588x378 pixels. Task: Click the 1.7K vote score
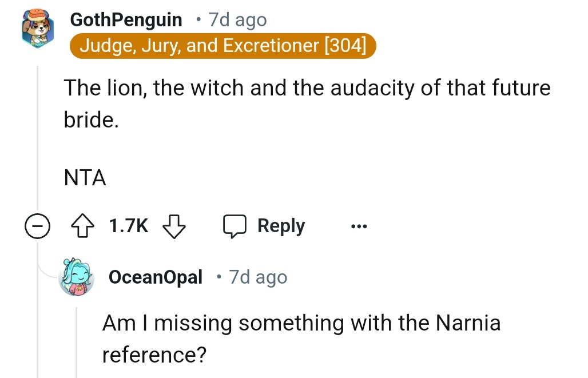pyautogui.click(x=128, y=226)
